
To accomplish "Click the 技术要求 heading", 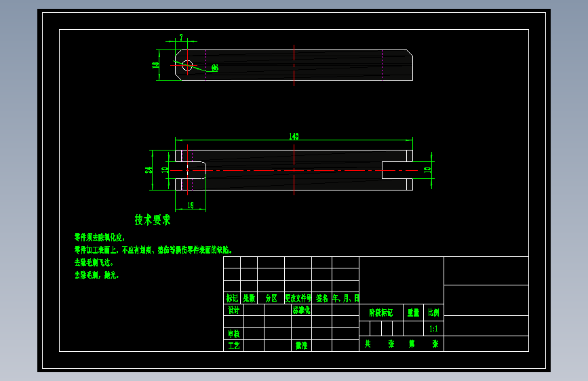I will 153,220.
